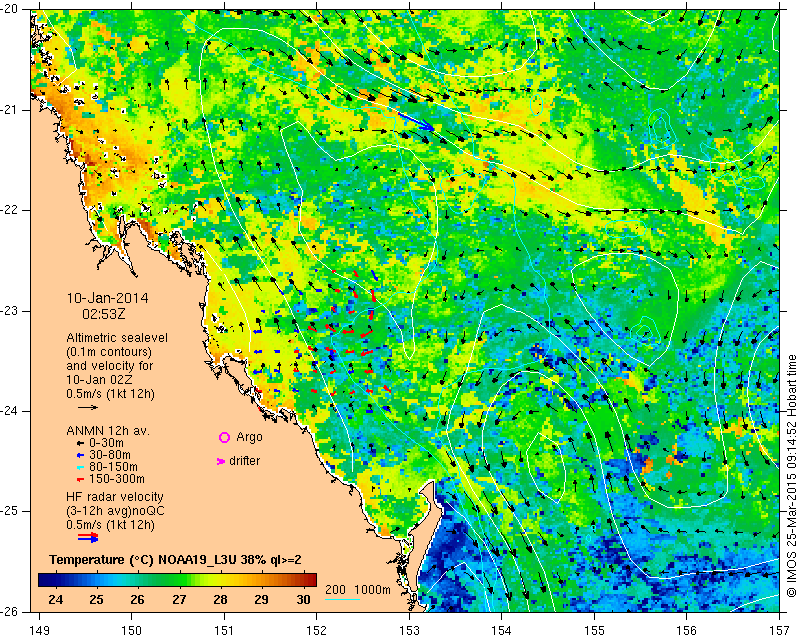Click the magenta Argo circle legend marker
Image resolution: width=800 pixels, height=640 pixels.
224,437
